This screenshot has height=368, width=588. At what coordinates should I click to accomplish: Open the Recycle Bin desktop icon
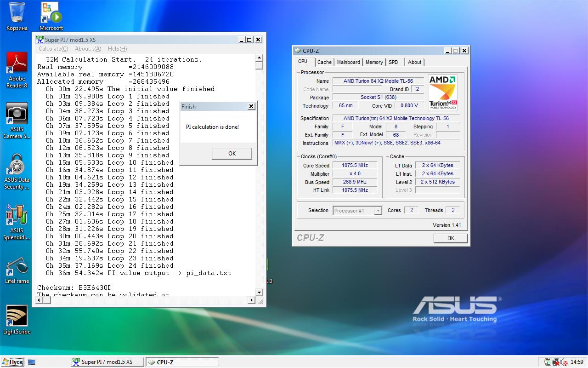point(17,17)
